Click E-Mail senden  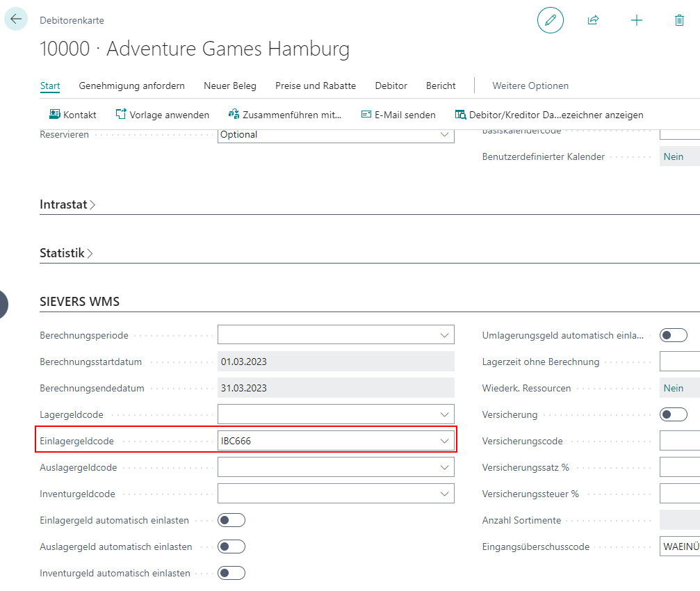398,115
